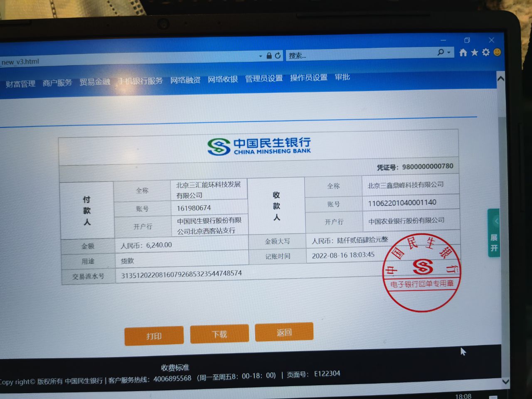Go to the 审批 menu
The image size is (532, 399).
342,77
